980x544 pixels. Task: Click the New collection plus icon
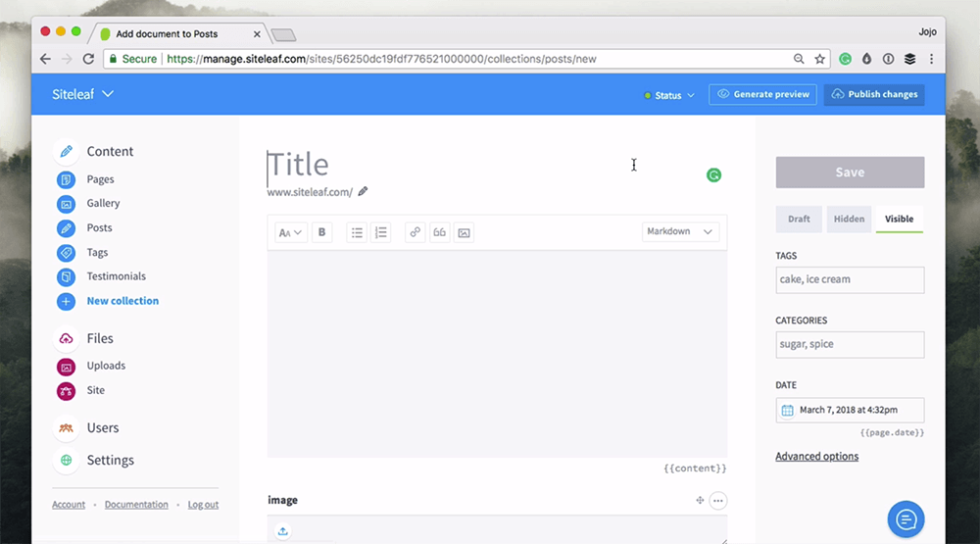point(66,301)
